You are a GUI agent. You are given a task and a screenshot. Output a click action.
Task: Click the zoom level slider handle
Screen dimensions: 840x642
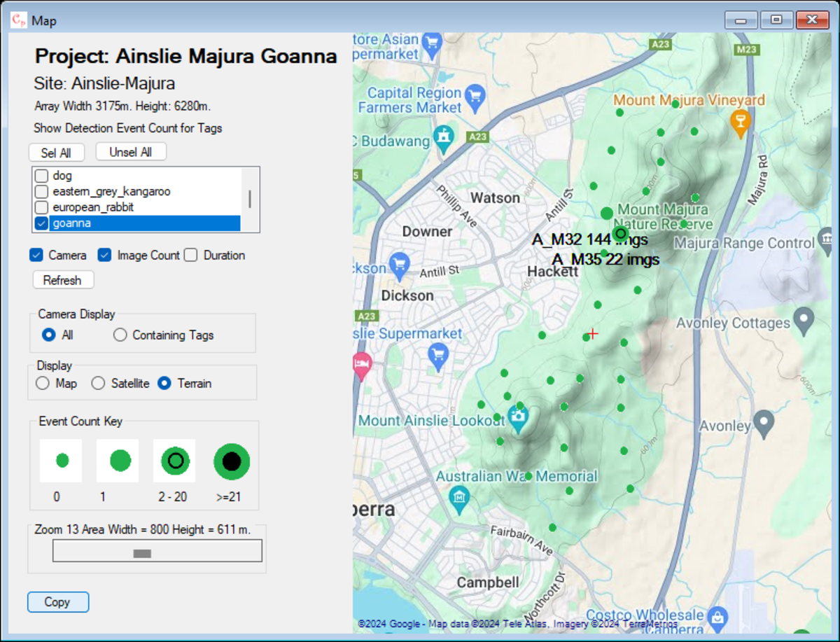click(143, 553)
